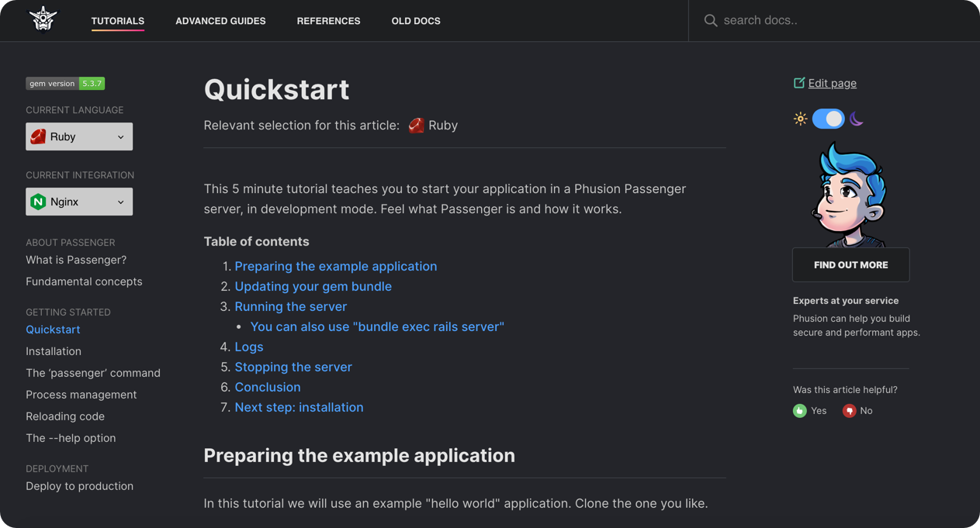Viewport: 980px width, 528px height.
Task: Open Installation sidebar link
Action: click(54, 351)
